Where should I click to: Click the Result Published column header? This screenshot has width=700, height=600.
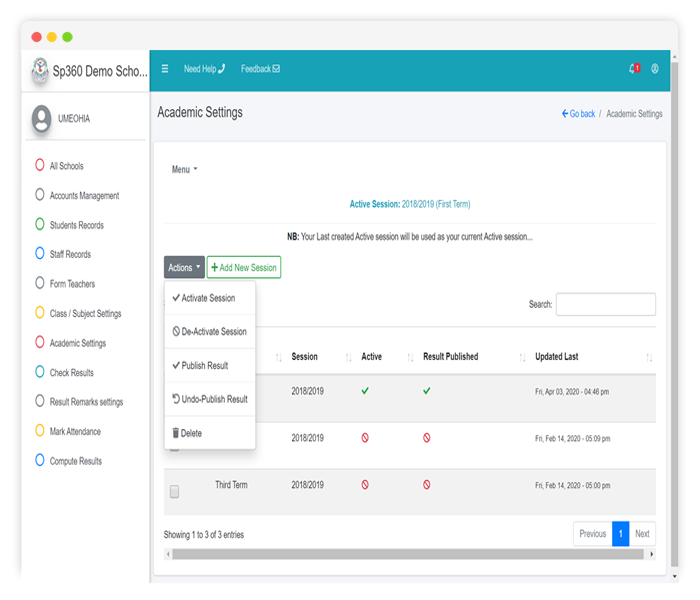tap(450, 357)
